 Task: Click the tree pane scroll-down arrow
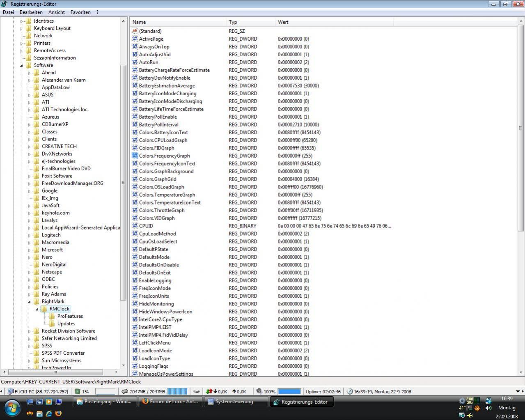[124, 365]
